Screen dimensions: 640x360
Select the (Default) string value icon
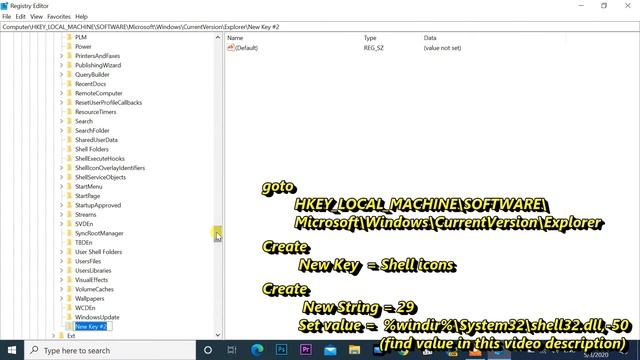click(x=231, y=48)
